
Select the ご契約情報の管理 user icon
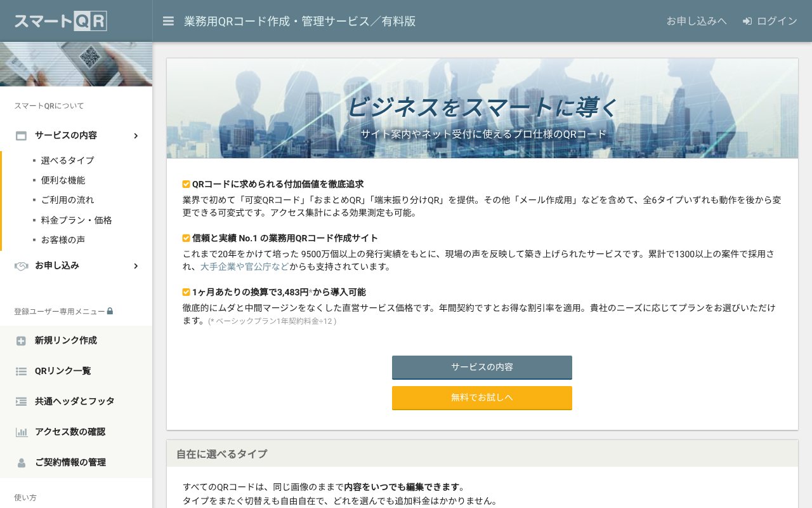click(x=21, y=462)
